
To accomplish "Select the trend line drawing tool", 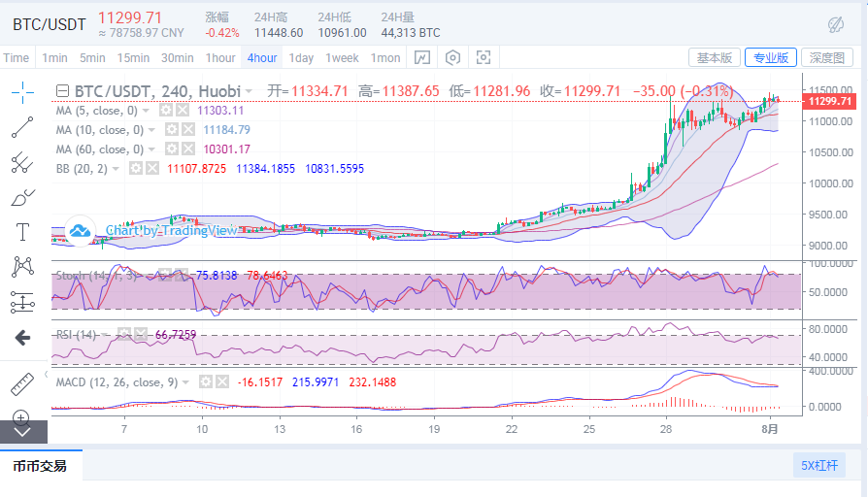I will (22, 127).
